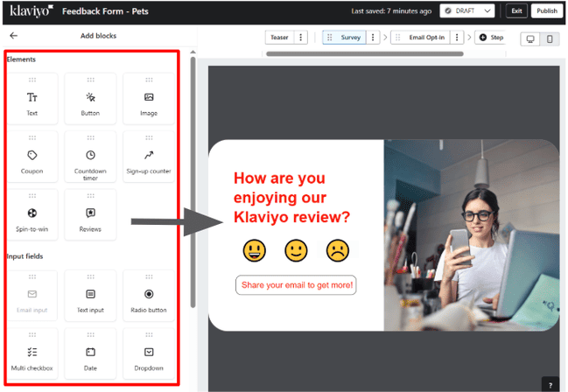Open the Teaser step options menu
Image resolution: width=568 pixels, height=392 pixels.
click(302, 38)
